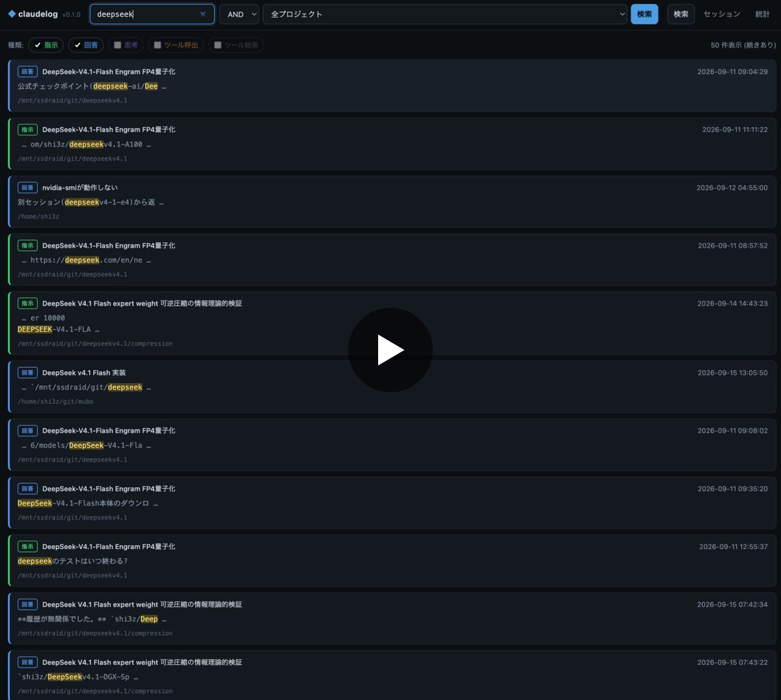This screenshot has height=700, width=781.
Task: Open the result titled DeepSeek v4.1 Flash 実装
Action: click(84, 373)
